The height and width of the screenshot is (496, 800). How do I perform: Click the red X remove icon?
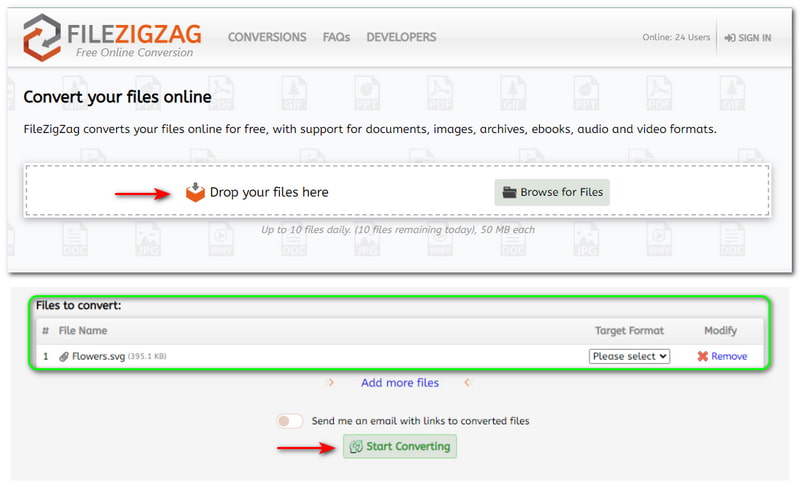point(703,356)
